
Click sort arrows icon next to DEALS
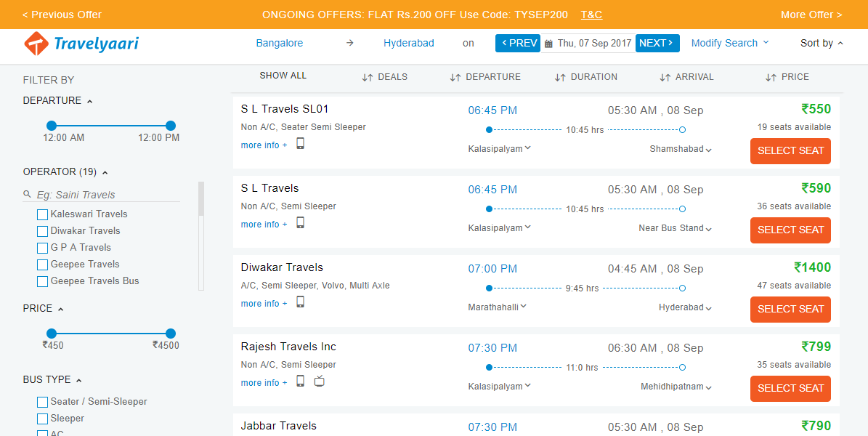(x=367, y=78)
